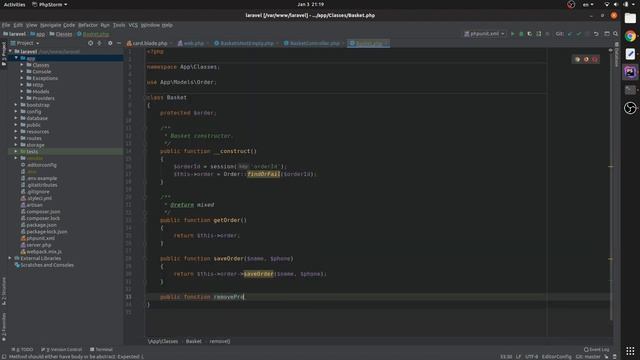Click the Debug bug icon in toolbar
Viewport: 640px width, 360px height.
[x=521, y=34]
